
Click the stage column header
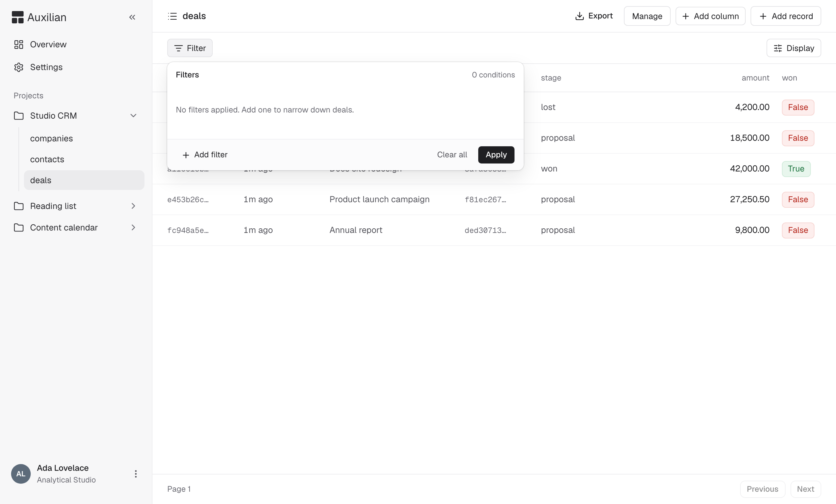coord(551,78)
